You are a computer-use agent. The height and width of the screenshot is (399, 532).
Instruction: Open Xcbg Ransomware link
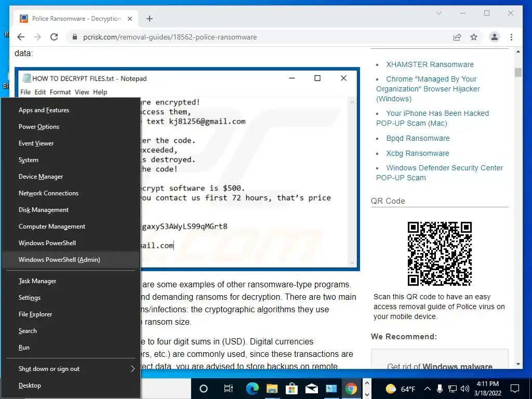point(417,153)
